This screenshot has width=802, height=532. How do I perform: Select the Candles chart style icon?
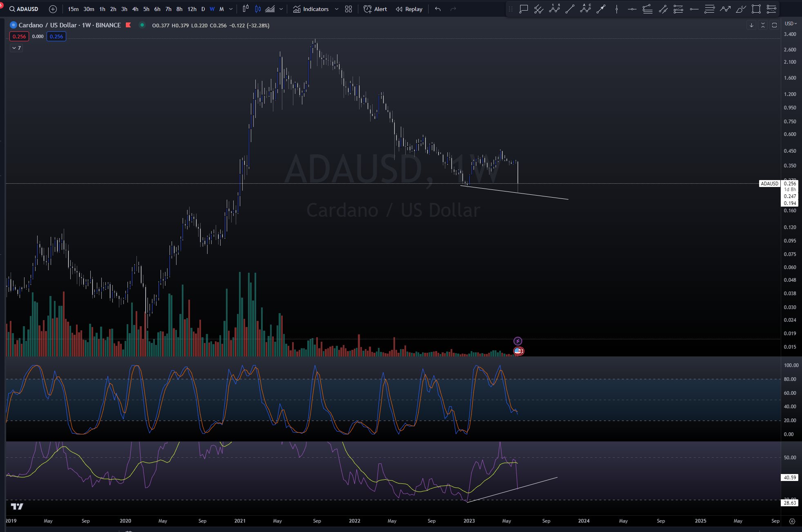(258, 9)
